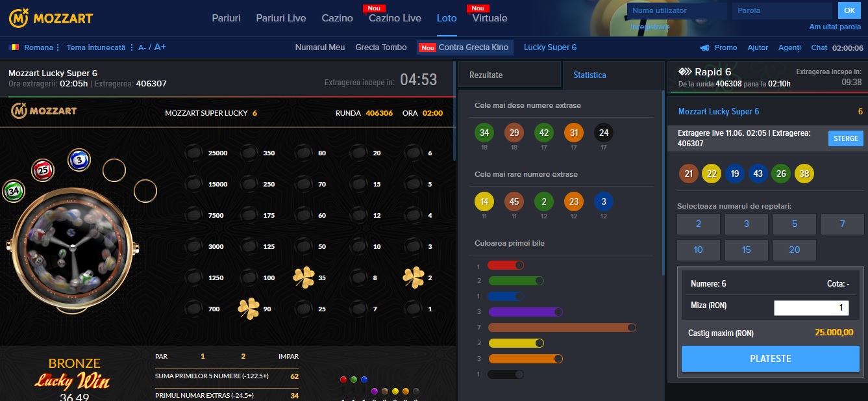Open Numarul Meu game
Image resolution: width=868 pixels, height=401 pixels.
320,47
